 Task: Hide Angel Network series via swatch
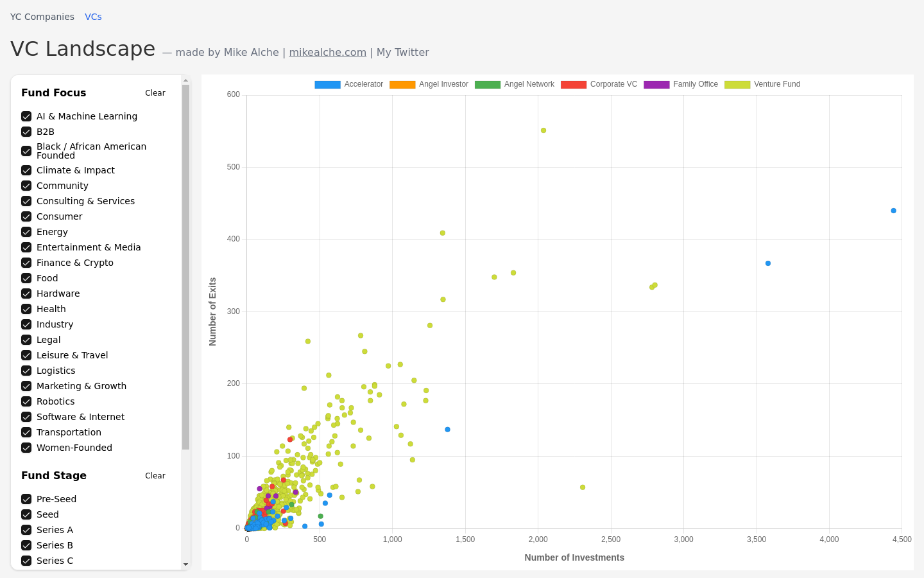[488, 85]
